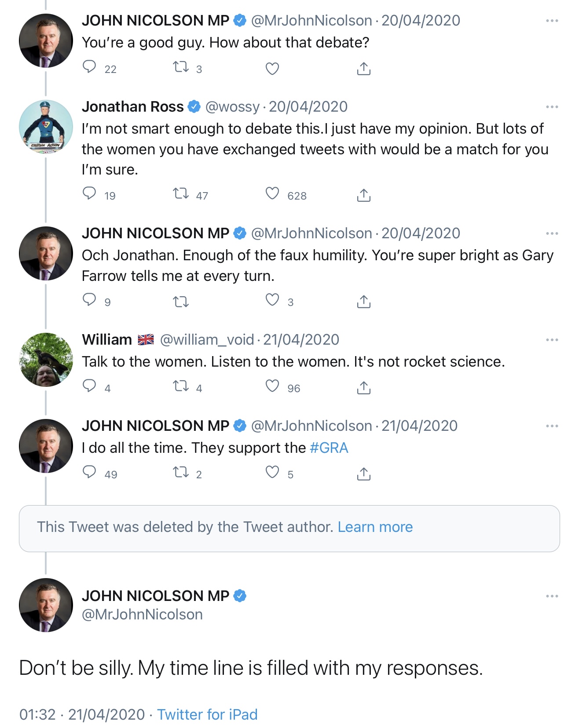View Jonathan Ross's Captain Action profile picture
Viewport: 579px width, 728px height.
click(x=46, y=127)
